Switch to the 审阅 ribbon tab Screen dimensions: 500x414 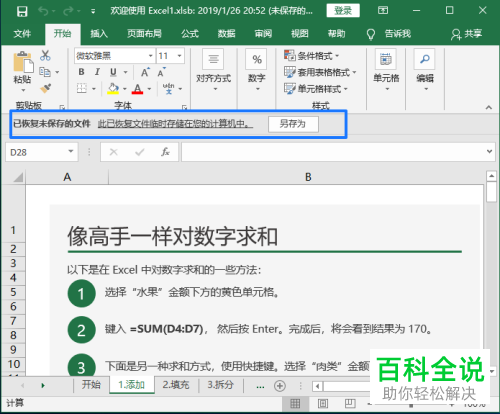point(263,34)
